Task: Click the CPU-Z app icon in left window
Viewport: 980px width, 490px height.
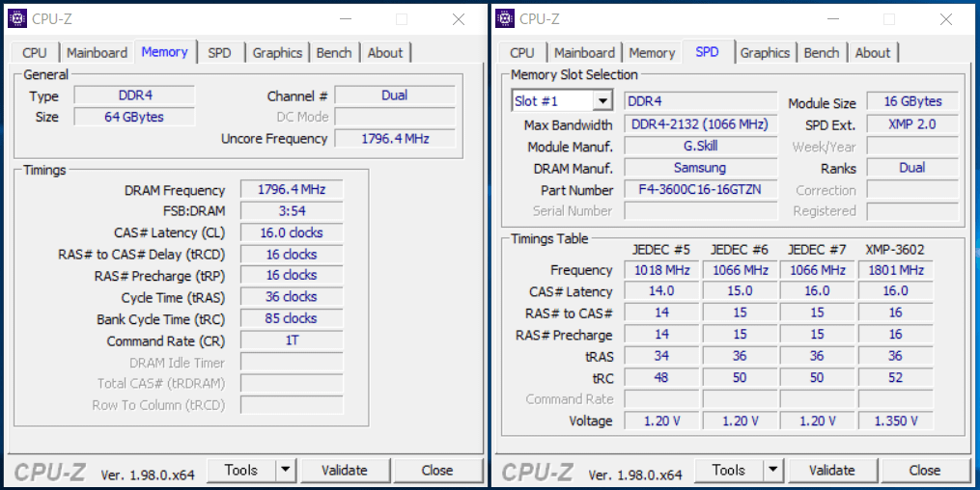Action: (x=17, y=18)
